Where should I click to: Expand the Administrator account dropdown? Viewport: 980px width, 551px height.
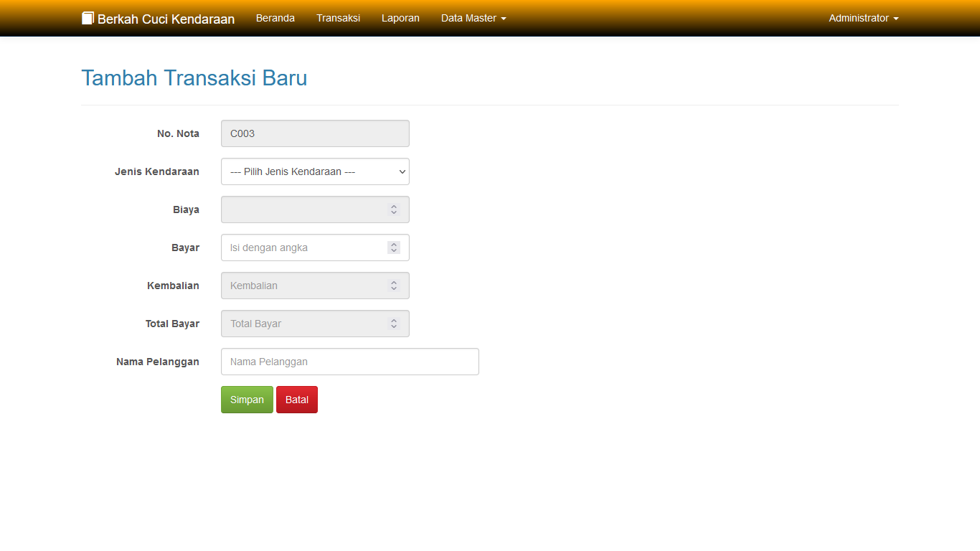tap(864, 18)
